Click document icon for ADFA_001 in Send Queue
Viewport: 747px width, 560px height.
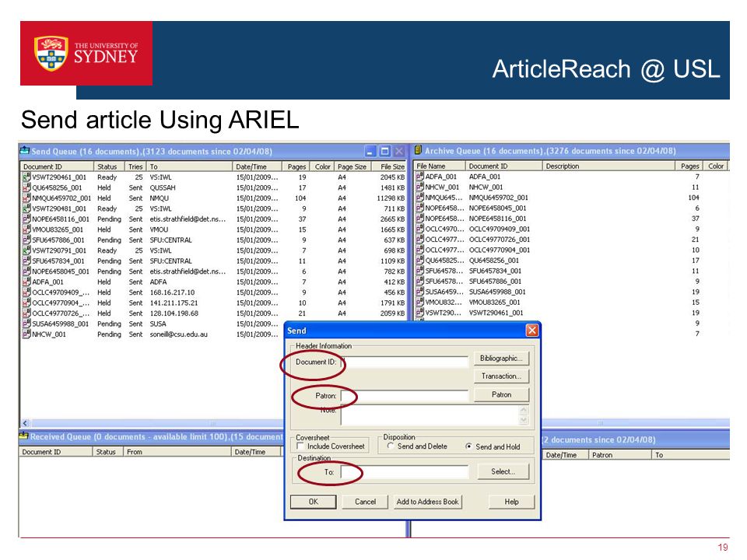coord(26,282)
